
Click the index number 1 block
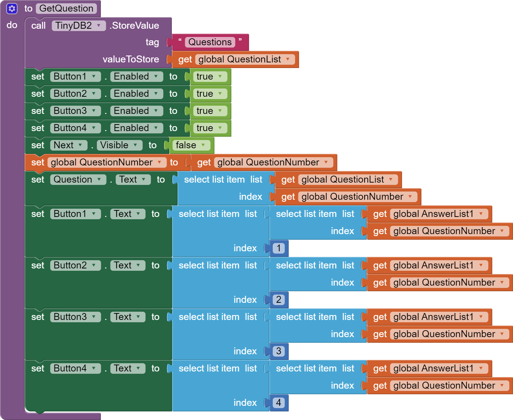[279, 248]
